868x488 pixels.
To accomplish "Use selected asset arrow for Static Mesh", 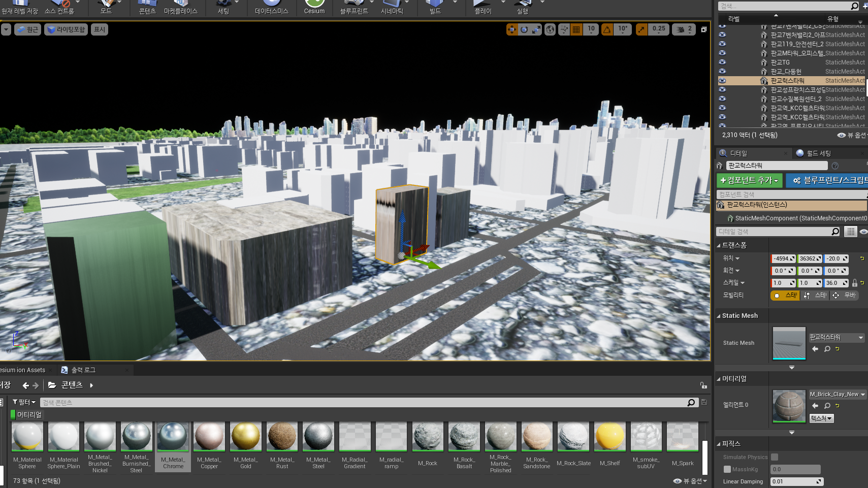I will tap(815, 349).
